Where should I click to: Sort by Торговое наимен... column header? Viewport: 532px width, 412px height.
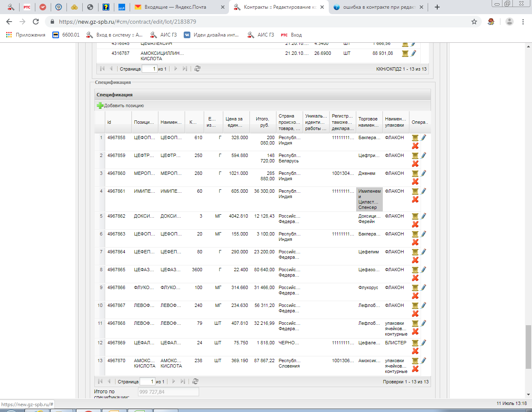[369, 122]
